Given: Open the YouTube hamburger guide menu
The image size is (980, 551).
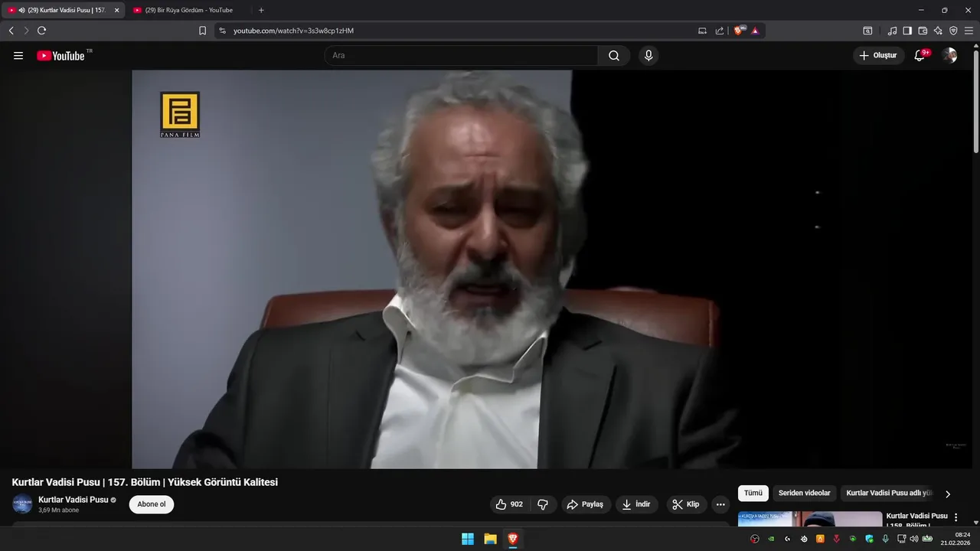Looking at the screenshot, I should [x=18, y=56].
